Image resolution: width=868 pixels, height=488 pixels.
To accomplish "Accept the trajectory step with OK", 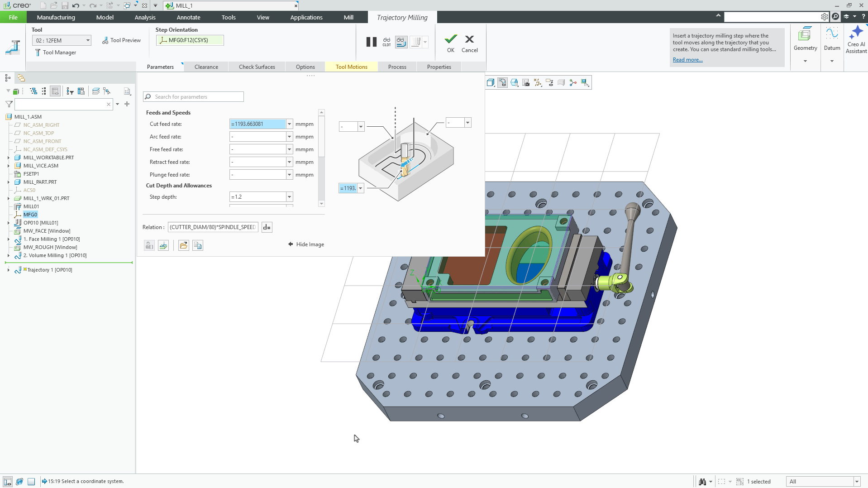I will (451, 43).
